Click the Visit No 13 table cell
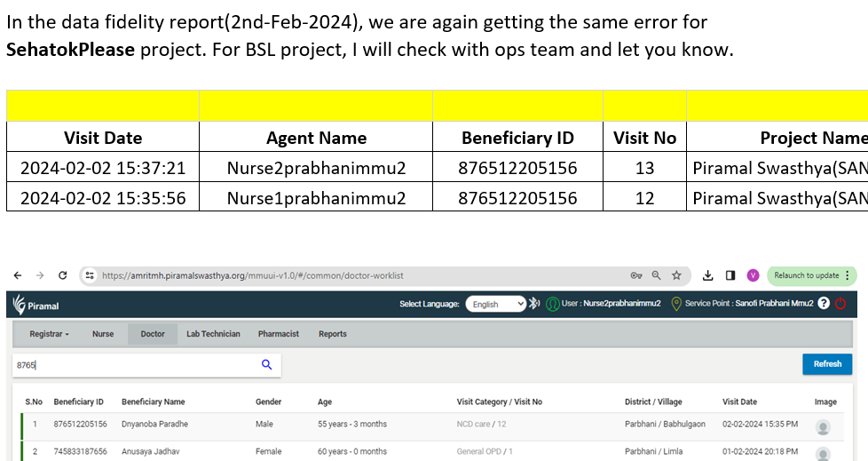The image size is (868, 461). tap(645, 168)
